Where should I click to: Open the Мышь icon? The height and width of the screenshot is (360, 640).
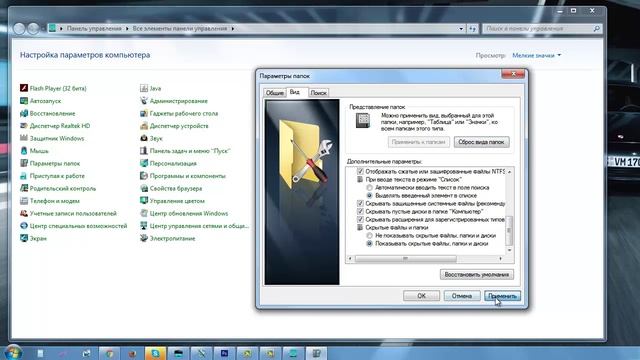(x=24, y=151)
